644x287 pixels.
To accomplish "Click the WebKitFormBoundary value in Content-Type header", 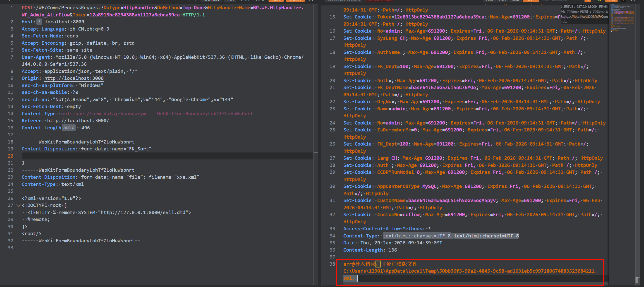I will [x=205, y=113].
